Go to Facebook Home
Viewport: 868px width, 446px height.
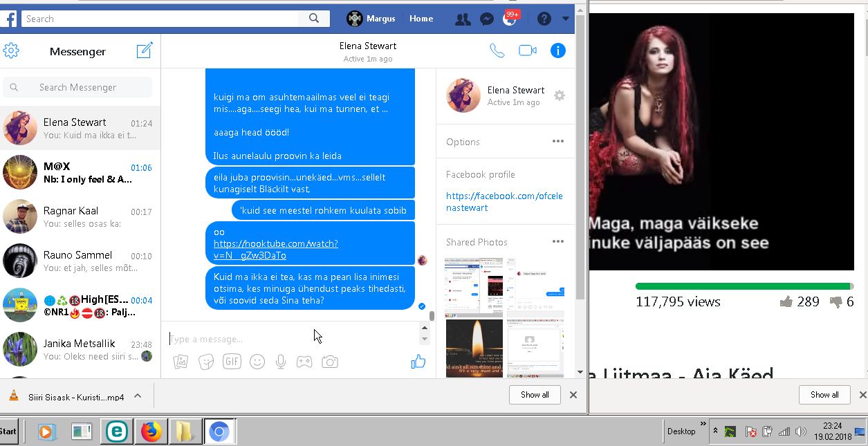click(421, 19)
